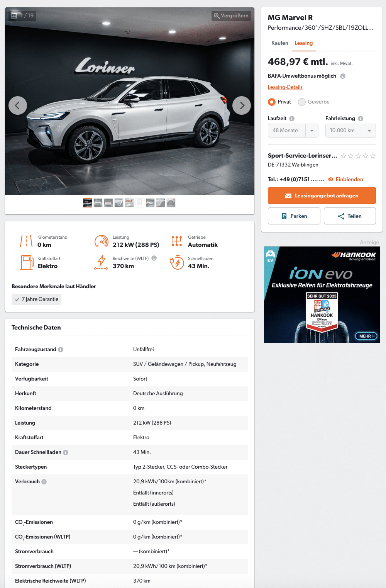Select the Privat radio button
This screenshot has height=588, width=386.
(272, 102)
